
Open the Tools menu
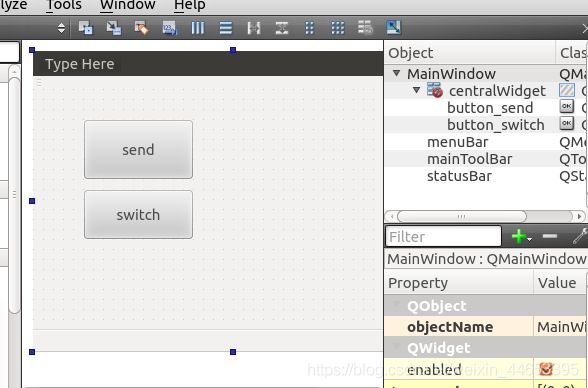[64, 5]
